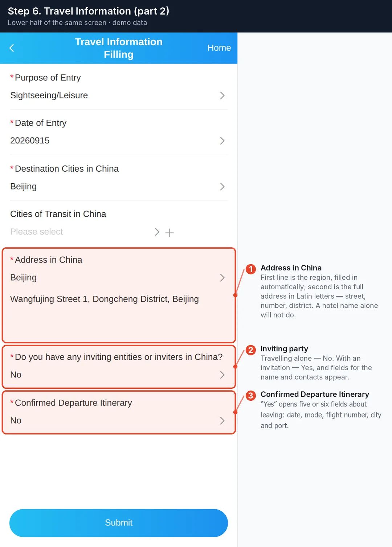
Task: Open Cities of Transit chevron arrow
Action: tap(157, 232)
